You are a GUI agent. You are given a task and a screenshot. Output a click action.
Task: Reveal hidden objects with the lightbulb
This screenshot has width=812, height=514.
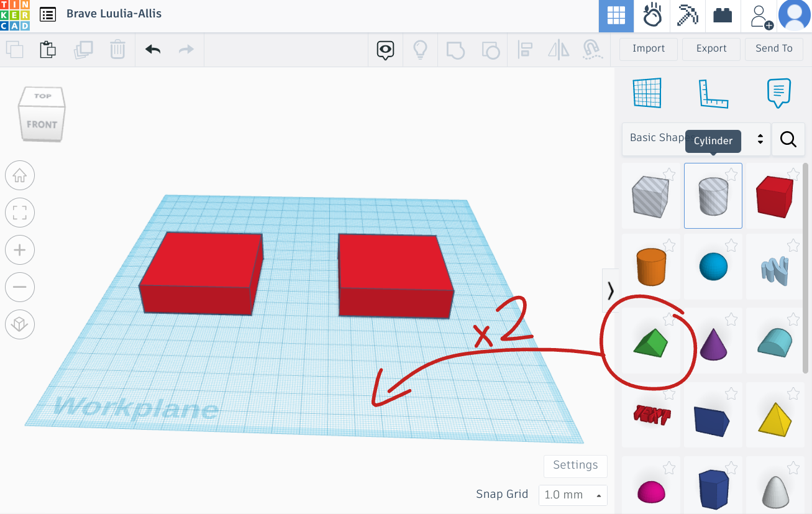[420, 49]
